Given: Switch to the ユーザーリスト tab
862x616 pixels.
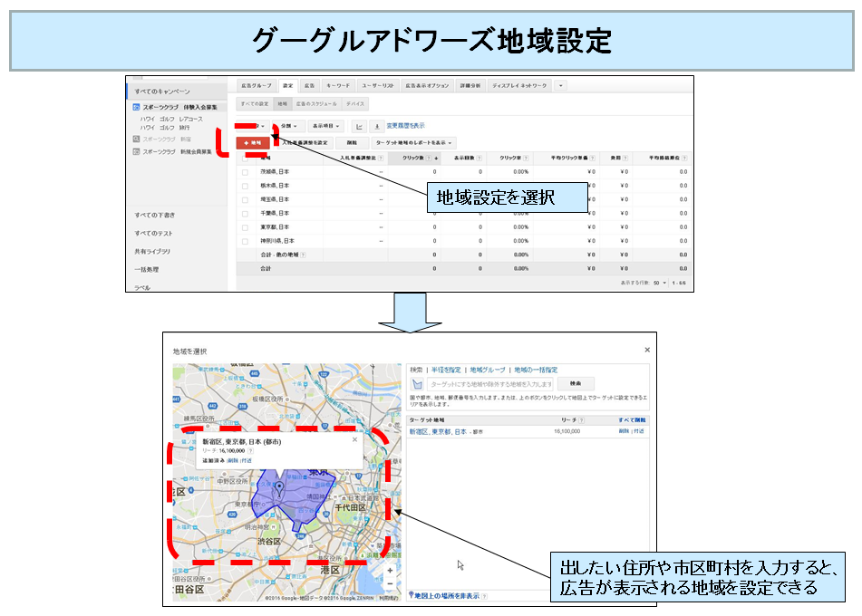Looking at the screenshot, I should [378, 86].
